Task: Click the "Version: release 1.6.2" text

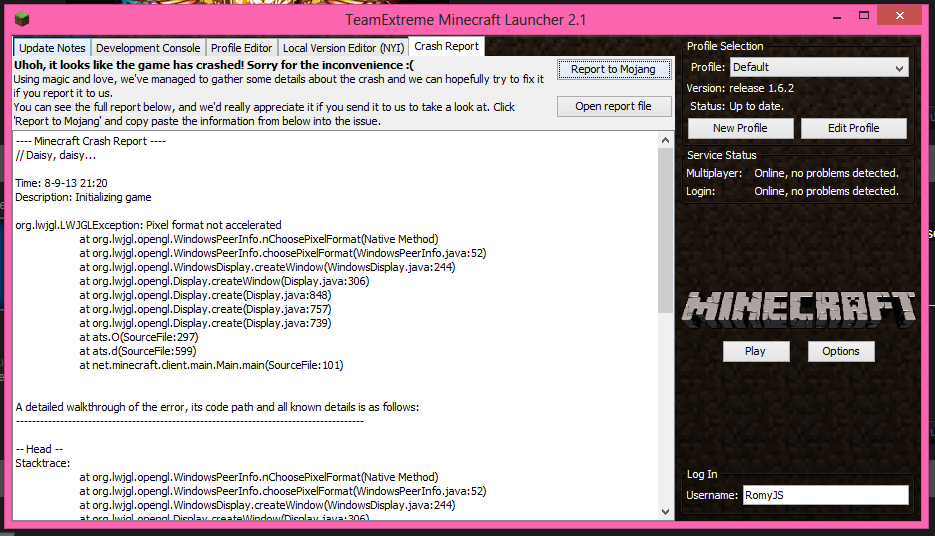Action: (x=740, y=88)
